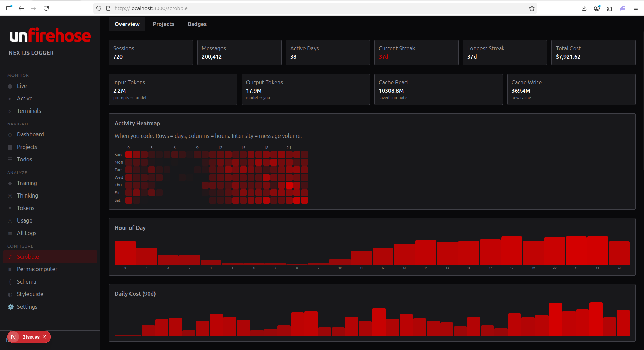
Task: Select the Tokens currency icon
Action: pyautogui.click(x=10, y=208)
